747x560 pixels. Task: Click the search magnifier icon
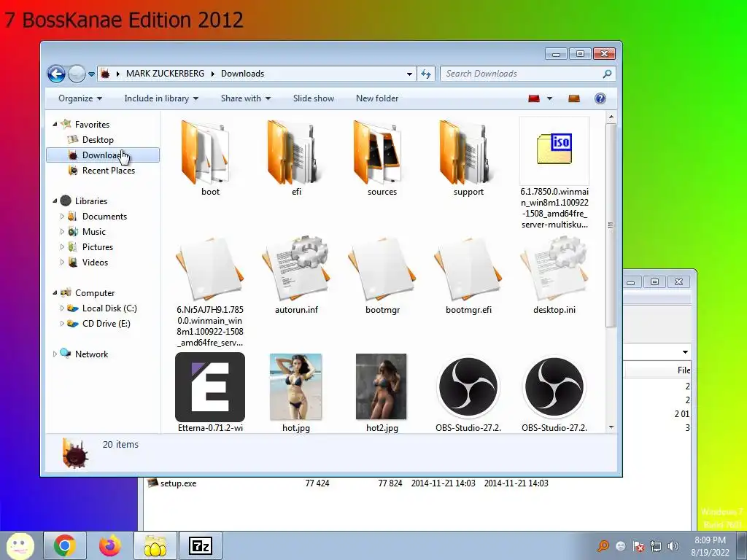click(607, 74)
